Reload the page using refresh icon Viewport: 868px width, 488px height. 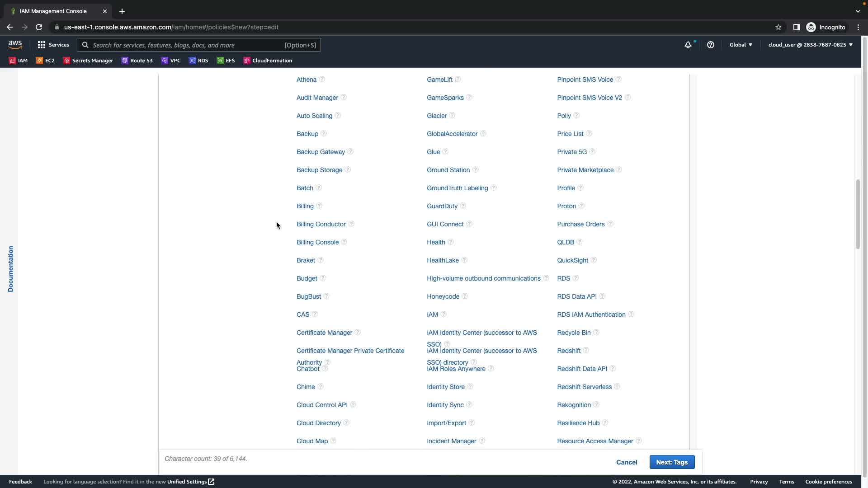39,27
